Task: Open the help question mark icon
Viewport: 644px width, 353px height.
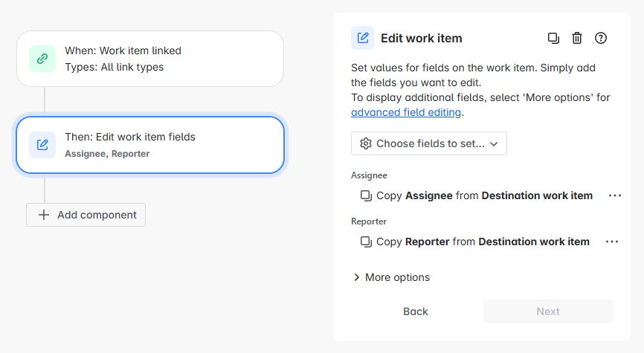Action: (601, 38)
